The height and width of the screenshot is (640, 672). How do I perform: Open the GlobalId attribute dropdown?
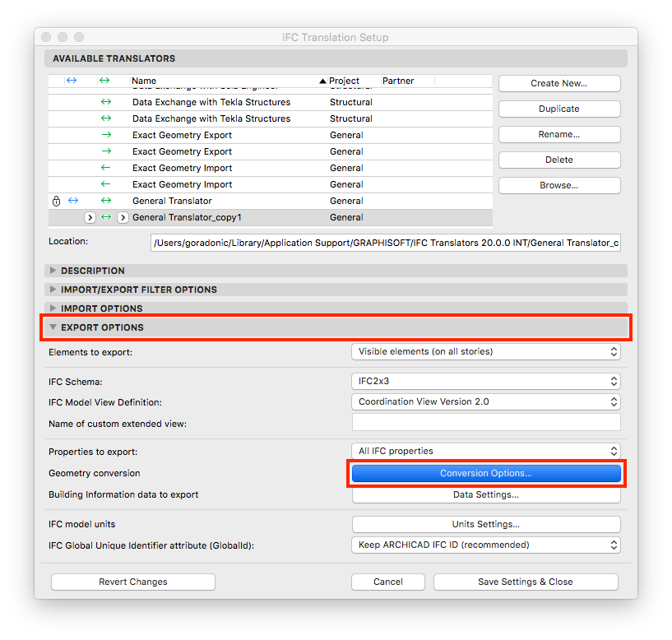tap(486, 545)
